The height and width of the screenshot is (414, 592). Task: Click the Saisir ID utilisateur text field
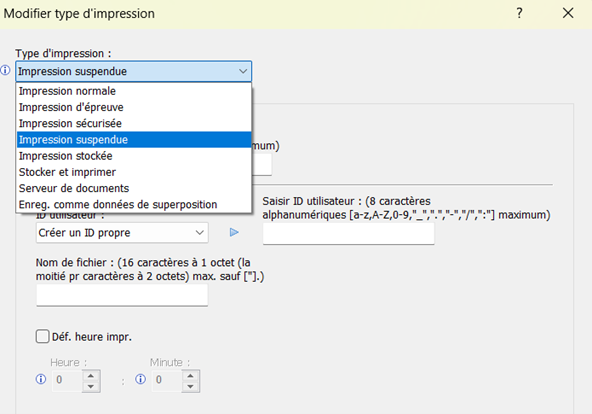(x=348, y=233)
